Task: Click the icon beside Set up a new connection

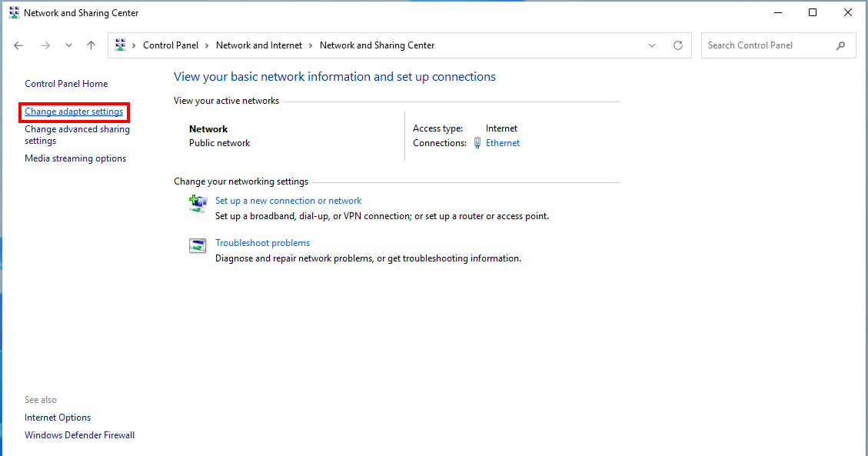Action: 198,203
